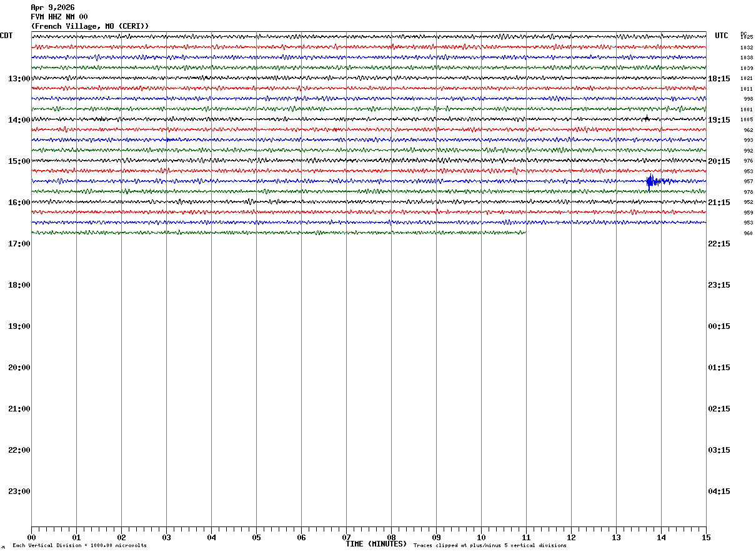The width and height of the screenshot is (756, 554).
Task: Select the '20:00' CDT hour label
Action: pos(19,368)
